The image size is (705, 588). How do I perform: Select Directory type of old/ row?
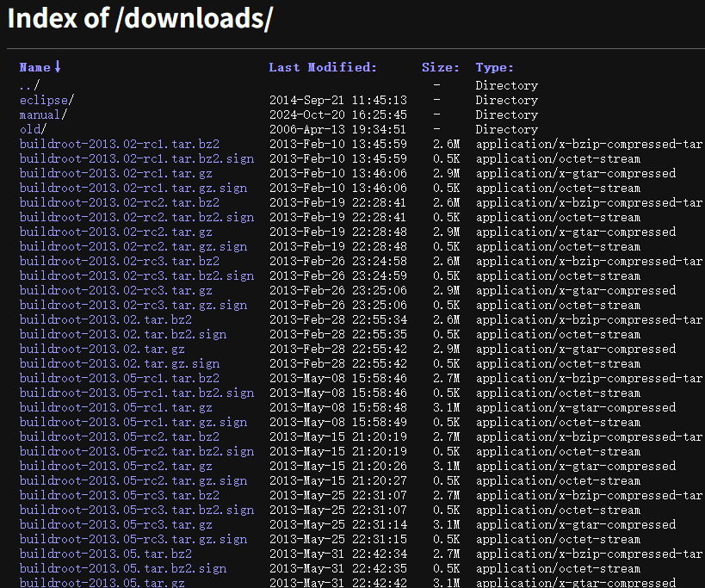tap(507, 129)
